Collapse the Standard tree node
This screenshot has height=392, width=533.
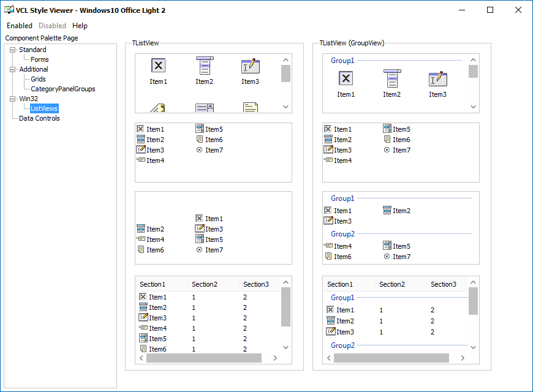[13, 50]
